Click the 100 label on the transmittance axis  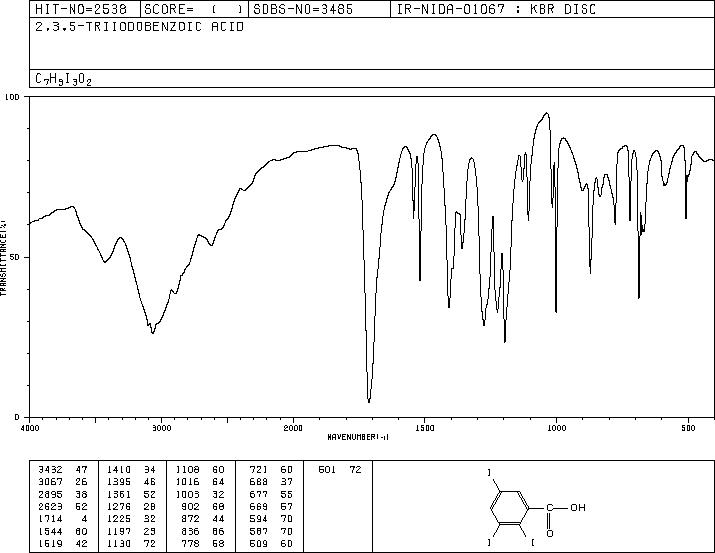coord(13,97)
